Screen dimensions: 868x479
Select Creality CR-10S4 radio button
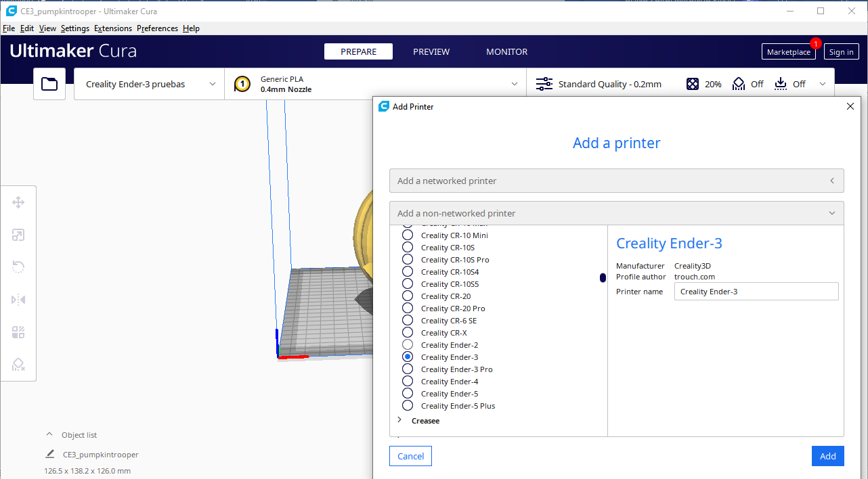pos(408,272)
